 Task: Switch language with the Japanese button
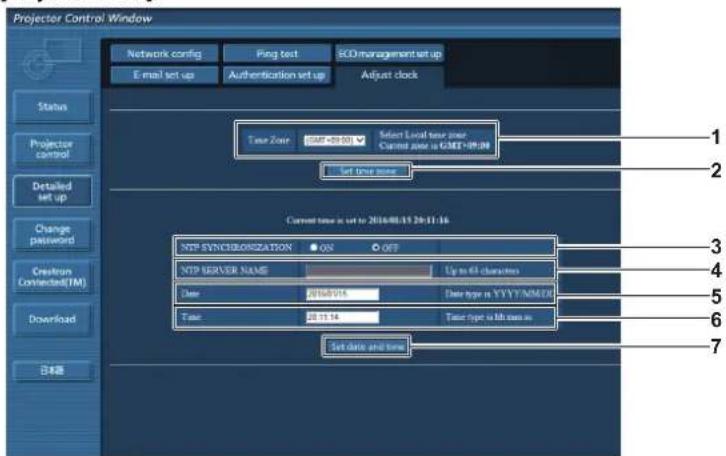pyautogui.click(x=52, y=370)
